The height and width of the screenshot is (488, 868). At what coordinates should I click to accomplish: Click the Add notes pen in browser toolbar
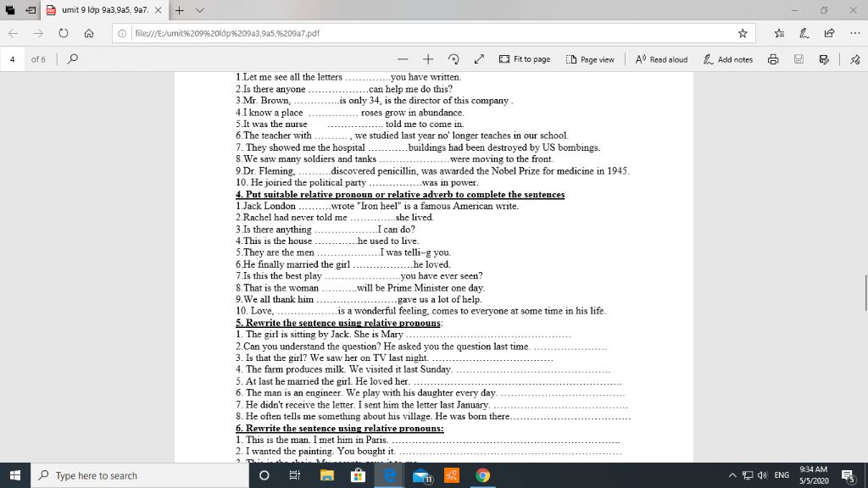click(804, 33)
